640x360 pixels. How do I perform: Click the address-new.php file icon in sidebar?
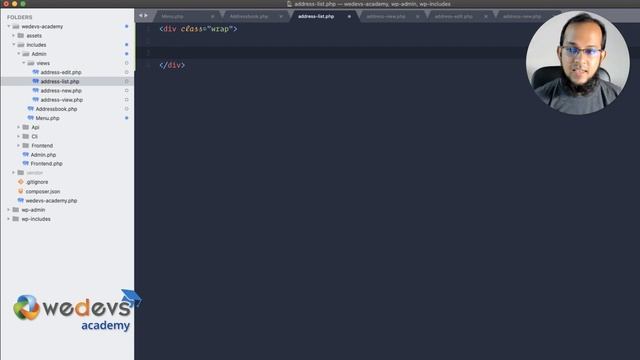pos(36,91)
